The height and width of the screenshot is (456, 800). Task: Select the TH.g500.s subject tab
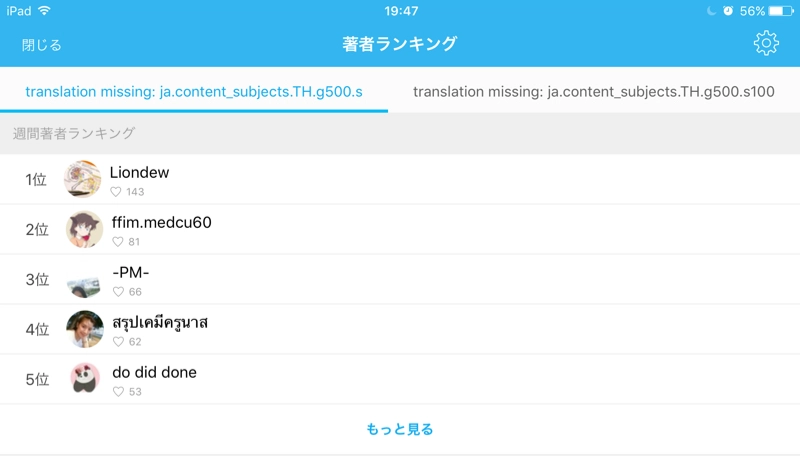194,92
